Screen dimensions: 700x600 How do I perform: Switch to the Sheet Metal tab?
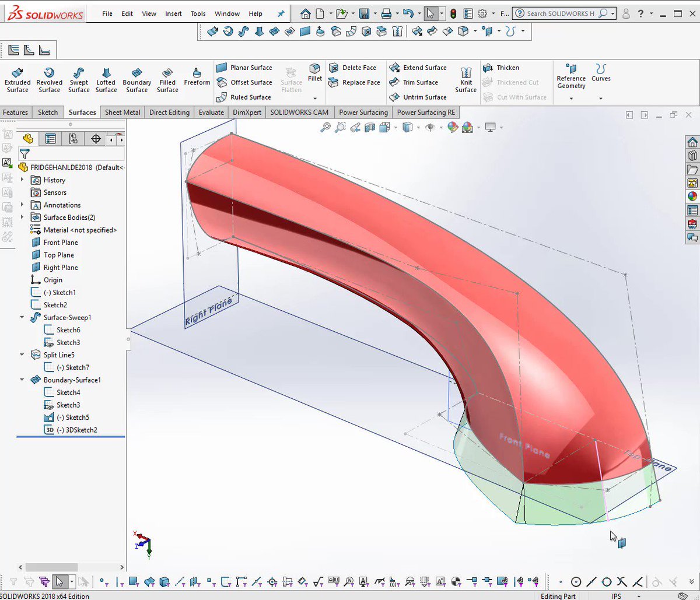point(122,112)
